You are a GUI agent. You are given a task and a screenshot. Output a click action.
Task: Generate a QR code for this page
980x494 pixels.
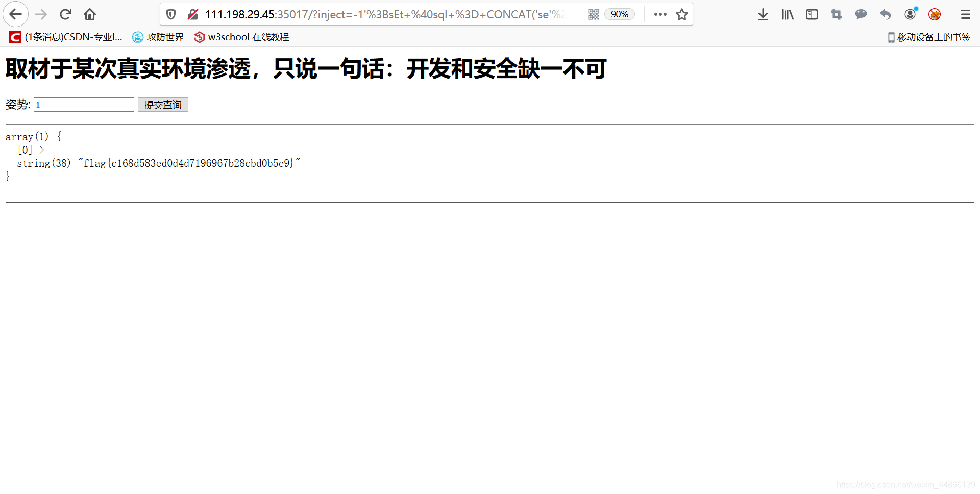coord(593,14)
